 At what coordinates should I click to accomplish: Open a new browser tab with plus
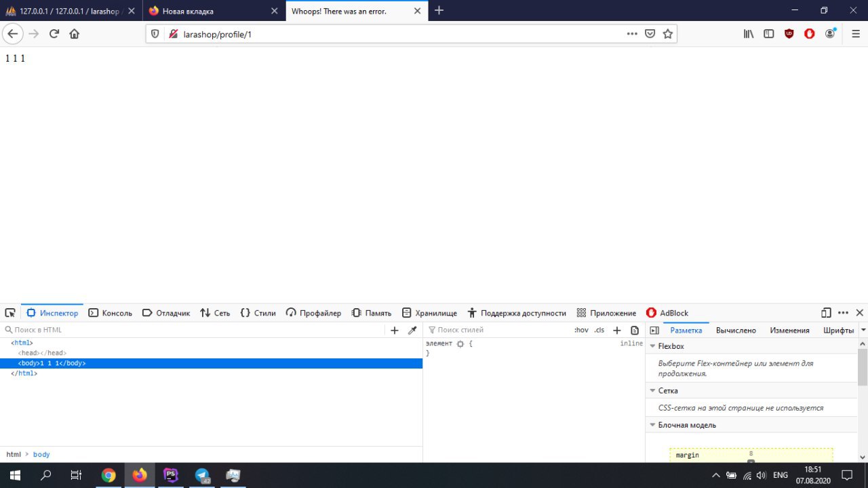(439, 10)
